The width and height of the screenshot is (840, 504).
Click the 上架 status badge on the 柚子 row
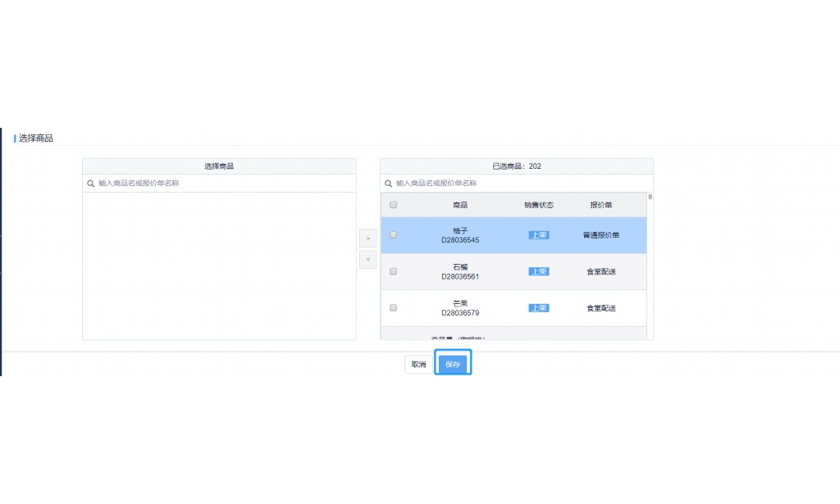point(539,234)
